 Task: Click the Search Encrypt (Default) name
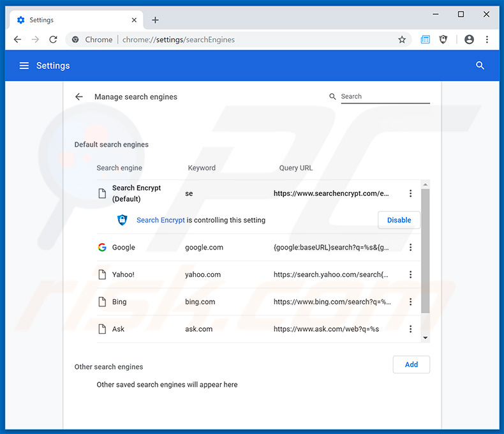pyautogui.click(x=137, y=193)
